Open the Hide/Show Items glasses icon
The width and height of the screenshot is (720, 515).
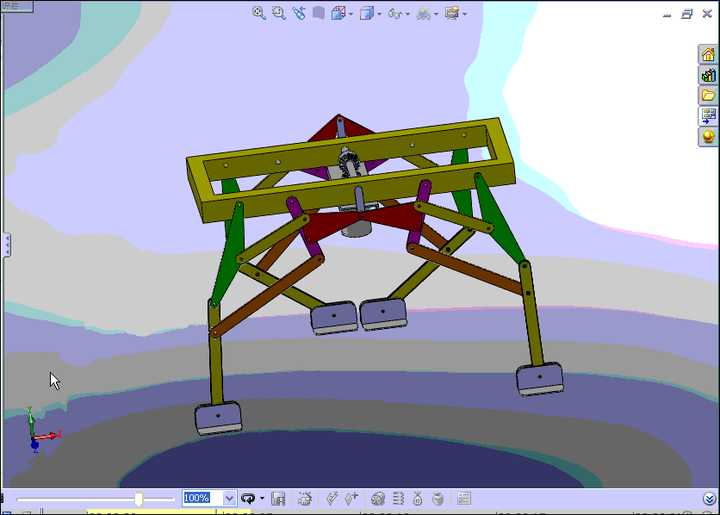click(395, 14)
